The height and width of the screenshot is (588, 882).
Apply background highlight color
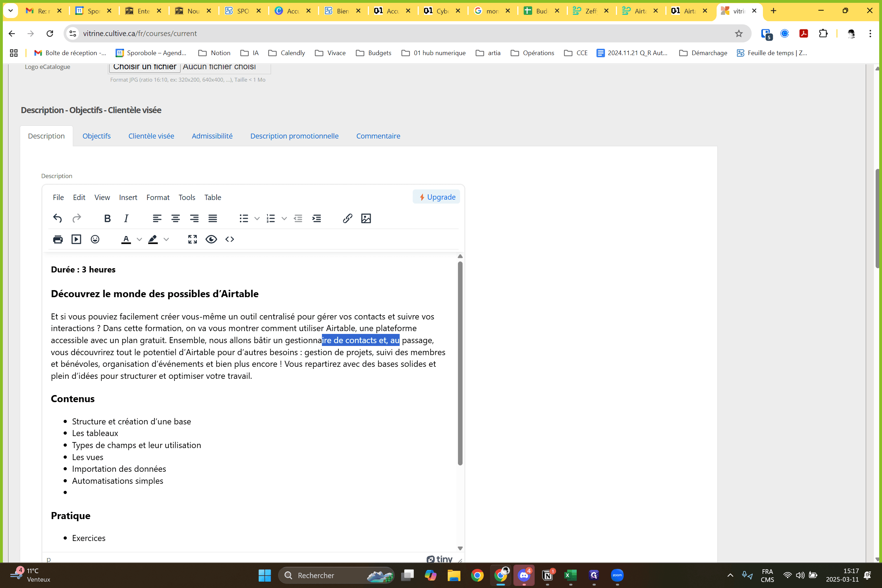(153, 239)
